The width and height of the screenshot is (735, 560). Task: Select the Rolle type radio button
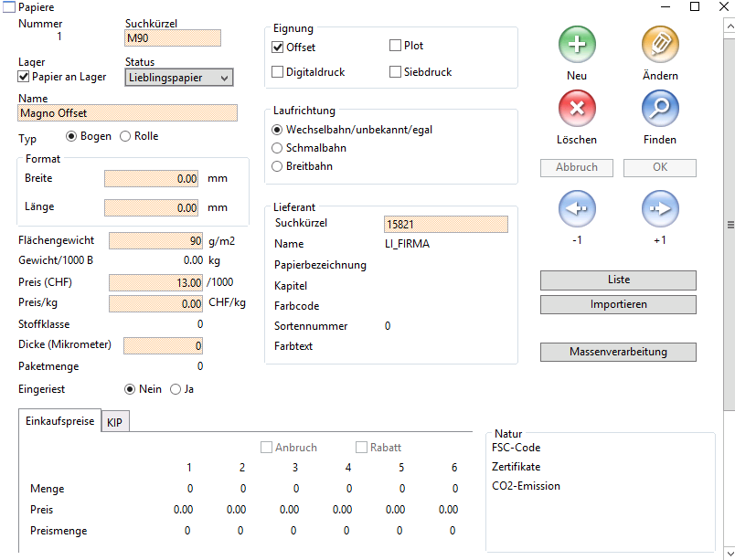pos(126,137)
